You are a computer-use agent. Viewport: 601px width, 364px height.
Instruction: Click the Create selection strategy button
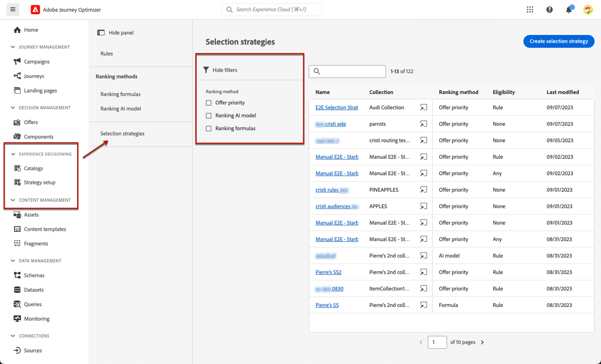click(x=558, y=42)
